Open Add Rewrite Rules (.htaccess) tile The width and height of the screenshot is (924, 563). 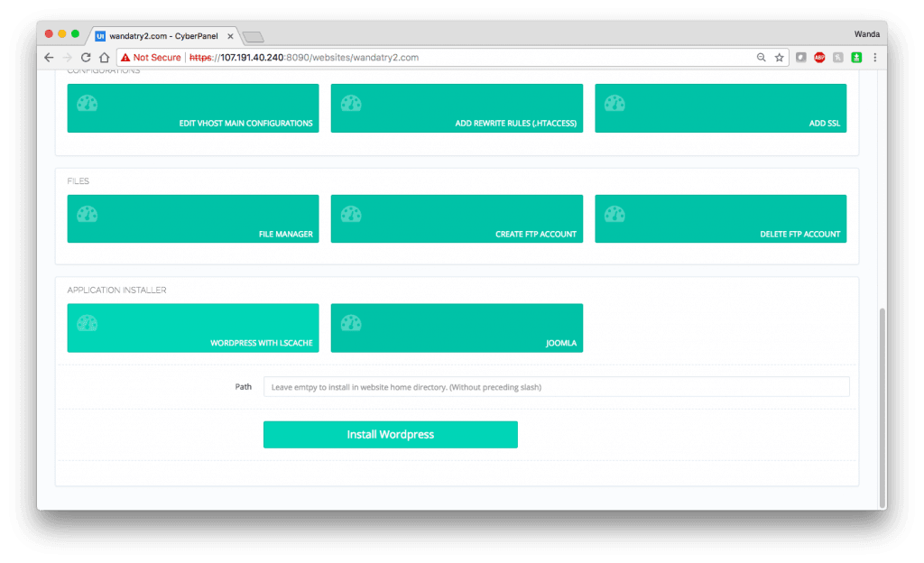point(457,108)
